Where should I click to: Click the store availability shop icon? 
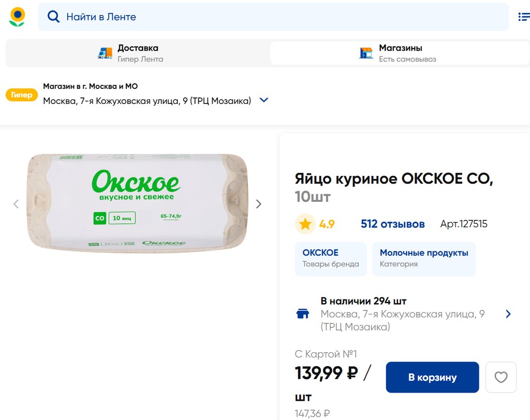(303, 314)
